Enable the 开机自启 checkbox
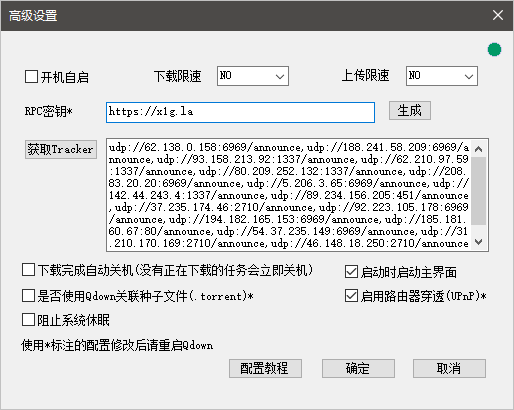The width and height of the screenshot is (514, 410). [x=31, y=77]
